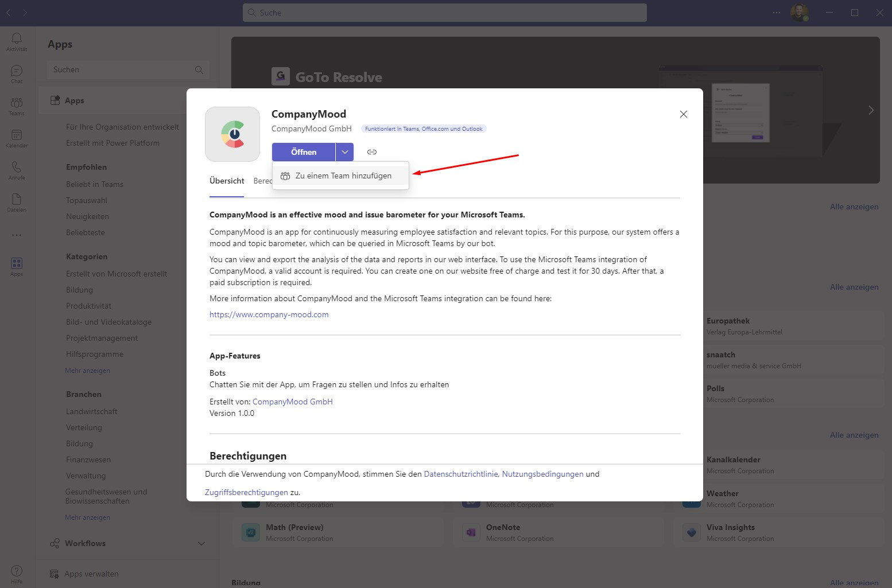Select Beliebteste in the sidebar list
892x588 pixels.
click(86, 232)
